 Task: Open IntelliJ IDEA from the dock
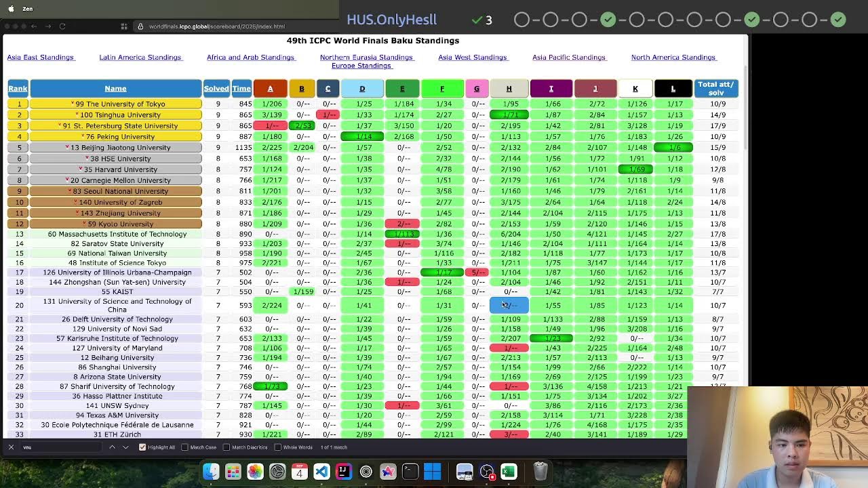click(344, 471)
